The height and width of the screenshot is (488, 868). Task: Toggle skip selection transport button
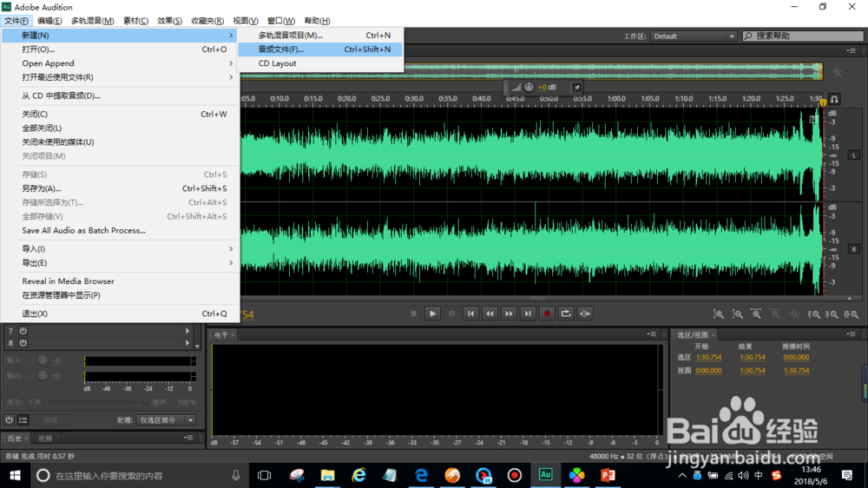585,313
